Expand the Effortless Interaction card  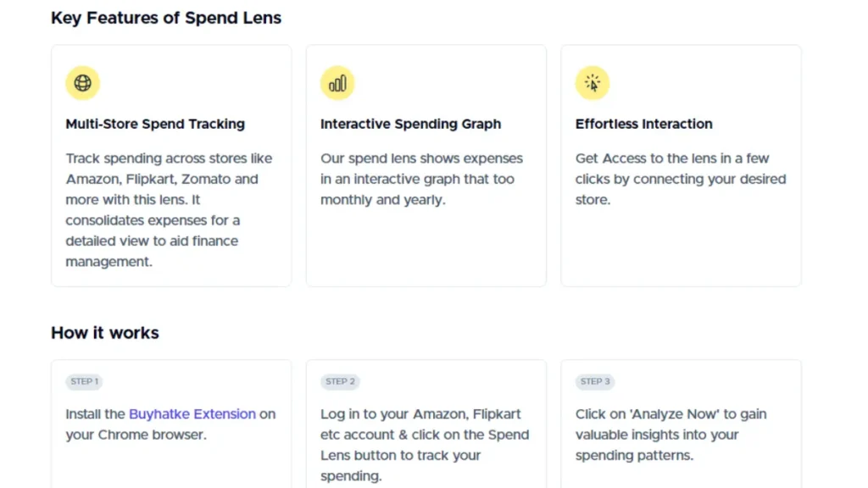tap(680, 165)
